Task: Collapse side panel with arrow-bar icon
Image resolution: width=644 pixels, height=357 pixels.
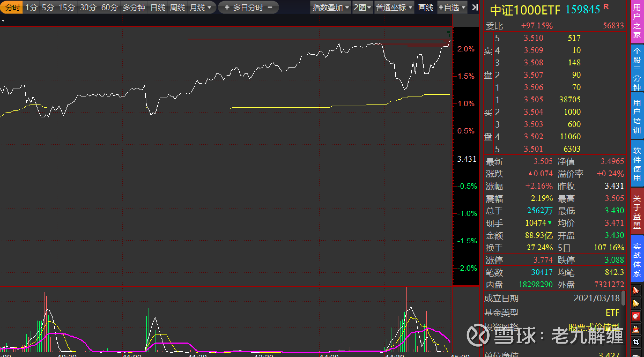Action: pyautogui.click(x=475, y=7)
